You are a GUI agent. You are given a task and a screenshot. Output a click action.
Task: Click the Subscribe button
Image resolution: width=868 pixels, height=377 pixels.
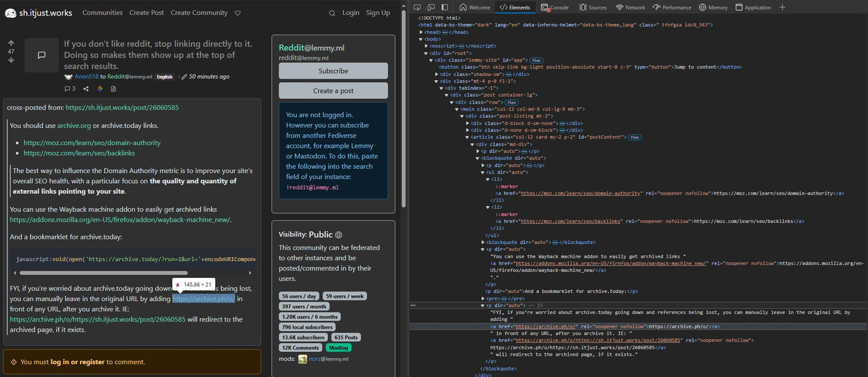pyautogui.click(x=333, y=71)
